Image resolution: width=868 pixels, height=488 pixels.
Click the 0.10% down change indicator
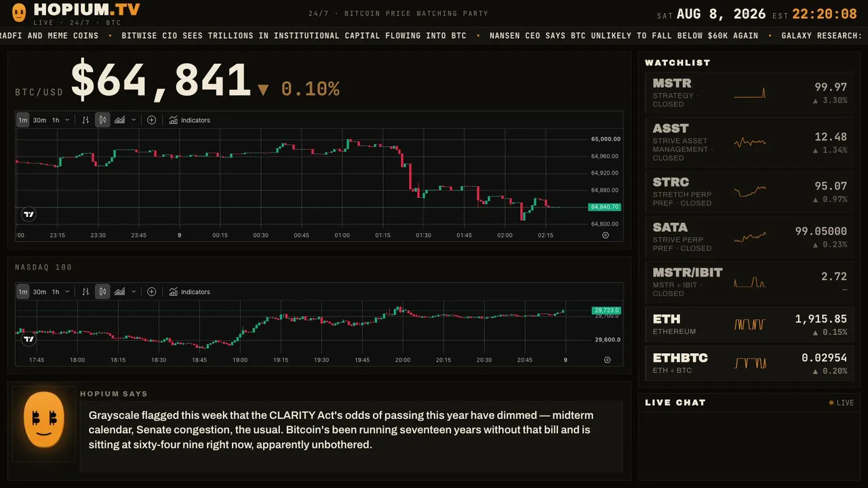298,89
